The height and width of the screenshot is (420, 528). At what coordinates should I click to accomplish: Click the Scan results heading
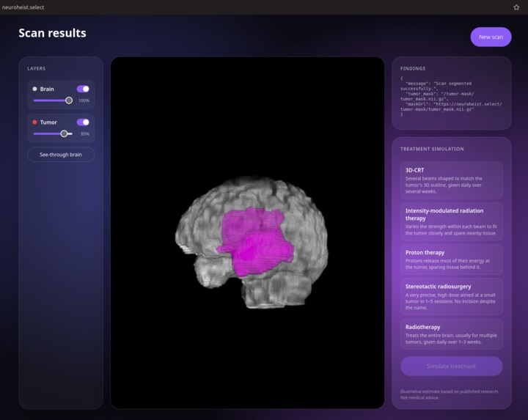pyautogui.click(x=52, y=33)
